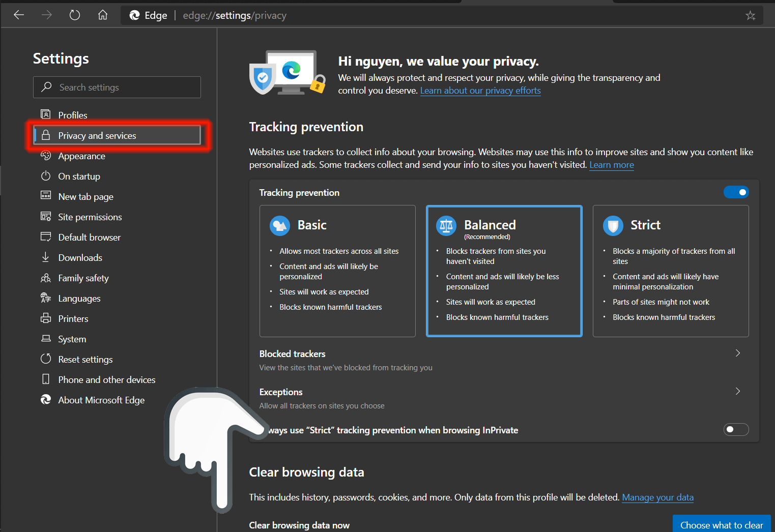Open Learn about our privacy efforts link
This screenshot has width=775, height=532.
(480, 91)
